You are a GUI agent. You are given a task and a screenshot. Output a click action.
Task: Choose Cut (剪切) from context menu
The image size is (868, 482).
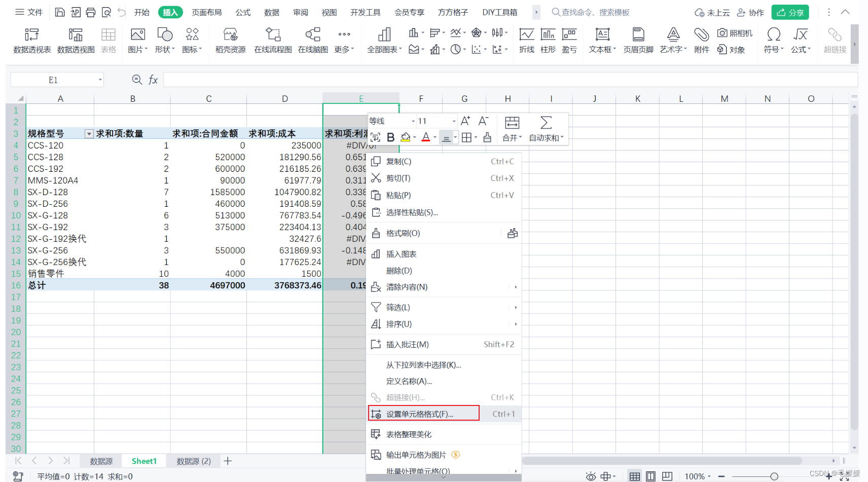point(444,178)
